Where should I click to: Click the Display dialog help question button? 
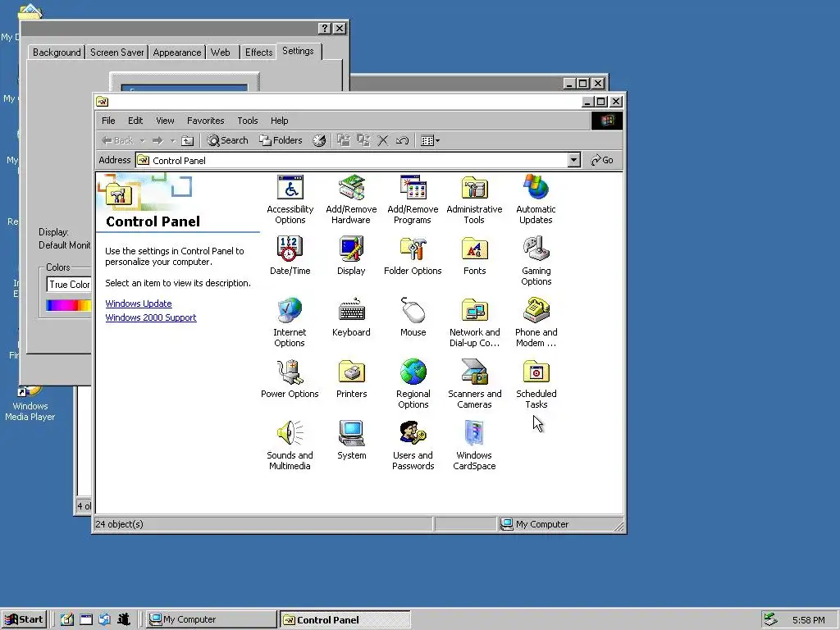pos(324,29)
